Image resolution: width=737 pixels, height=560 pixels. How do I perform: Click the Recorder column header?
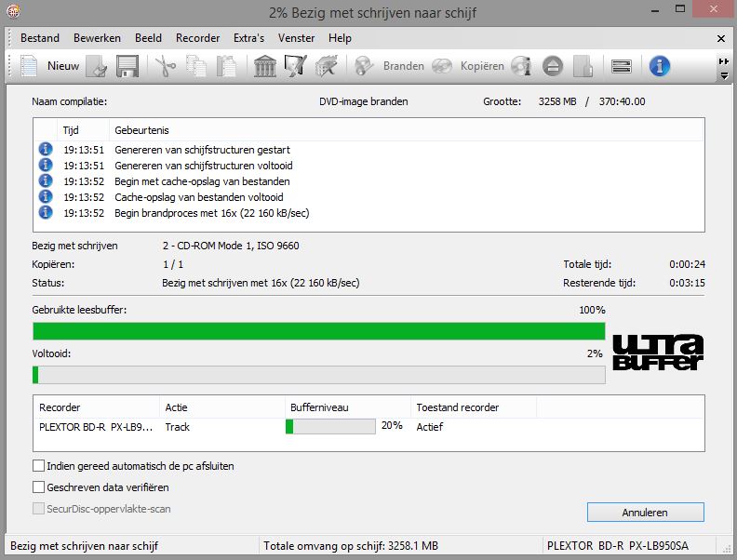point(97,407)
